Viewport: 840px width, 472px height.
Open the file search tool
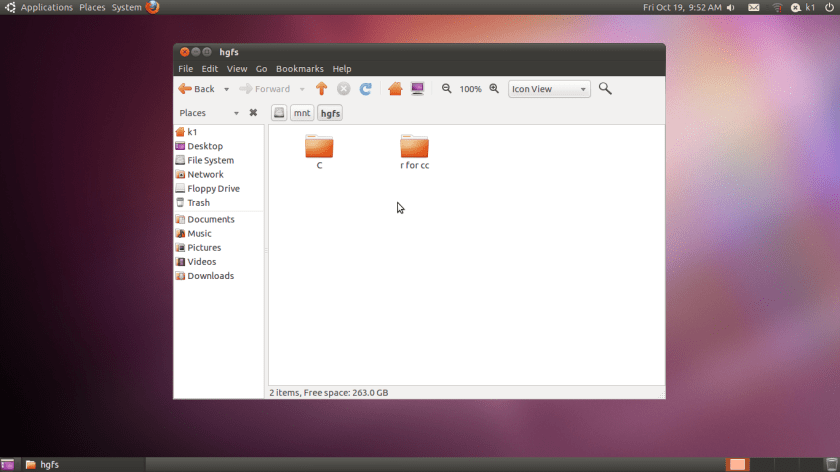tap(605, 89)
